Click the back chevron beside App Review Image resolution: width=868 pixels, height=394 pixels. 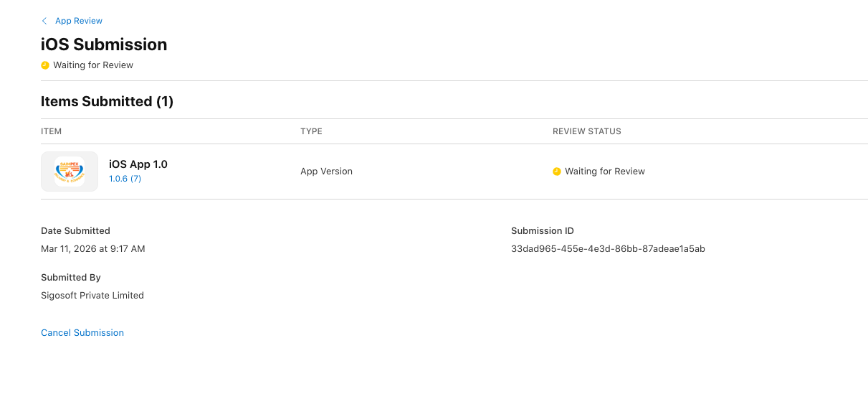(44, 21)
